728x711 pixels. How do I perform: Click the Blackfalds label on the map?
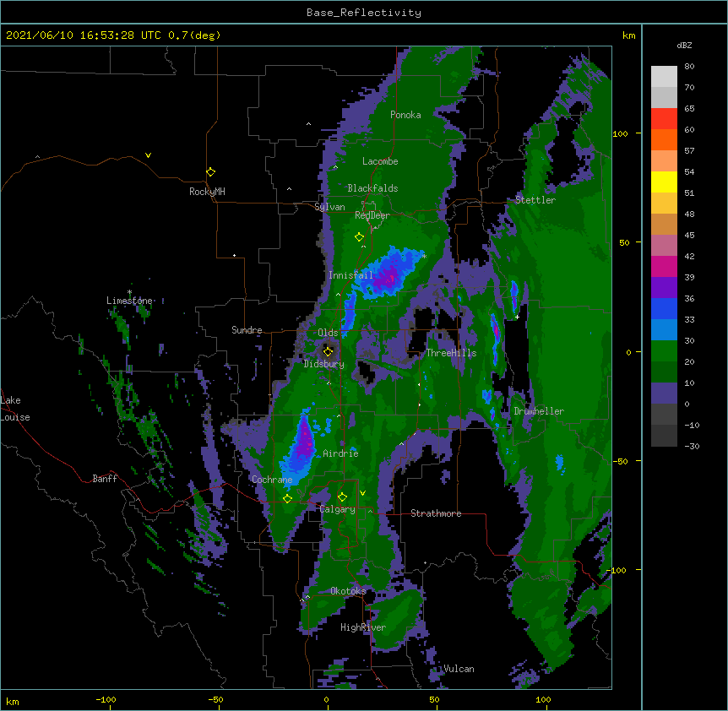pos(372,188)
